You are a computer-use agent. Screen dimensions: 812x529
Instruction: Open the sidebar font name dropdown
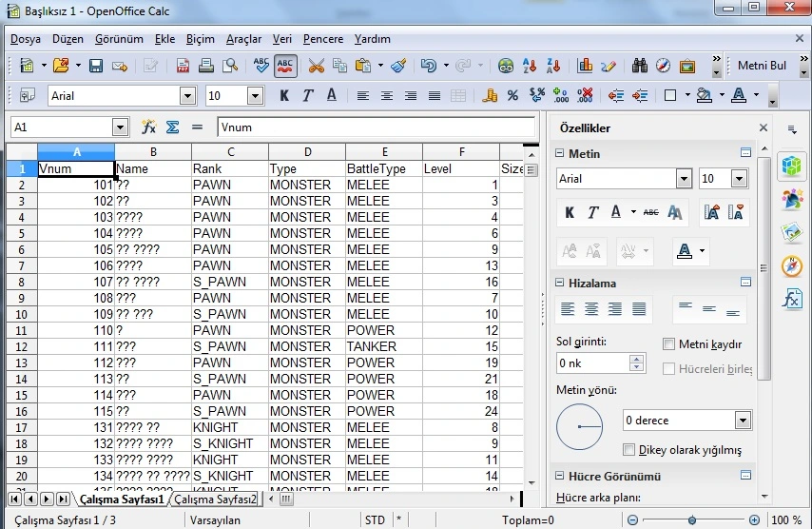click(x=684, y=179)
